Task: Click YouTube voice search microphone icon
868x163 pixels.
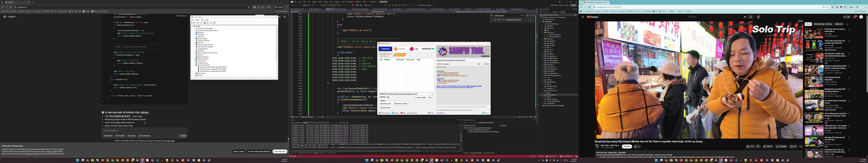Action: [758, 17]
